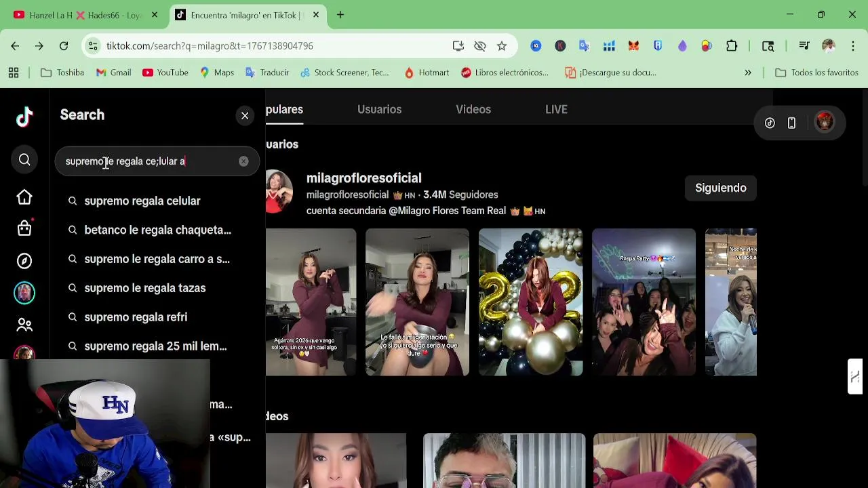The width and height of the screenshot is (868, 488).
Task: Close the Search panel with X
Action: [245, 115]
